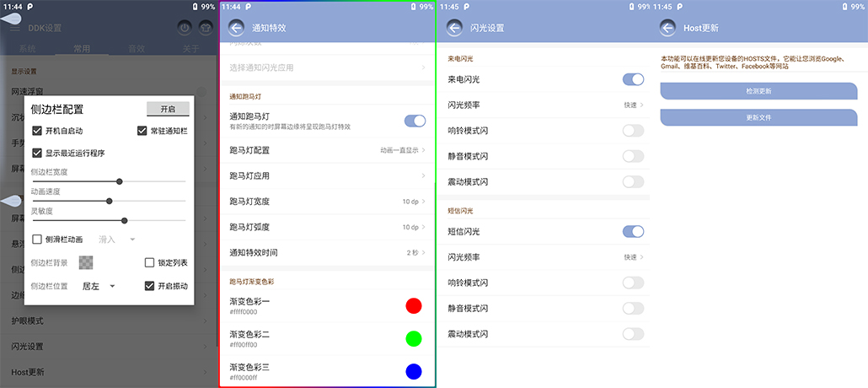Click the icon right of the power icon
Image resolution: width=868 pixels, height=388 pixels.
(x=205, y=28)
